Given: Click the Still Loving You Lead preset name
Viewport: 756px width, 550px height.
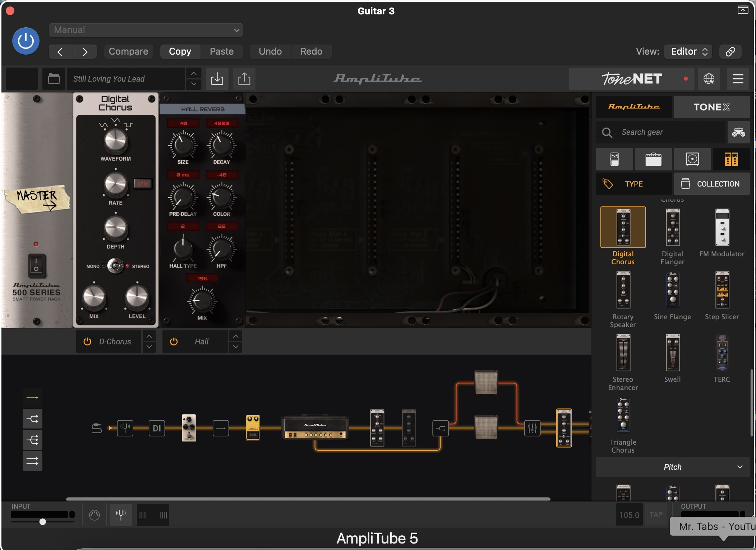Looking at the screenshot, I should tap(126, 79).
